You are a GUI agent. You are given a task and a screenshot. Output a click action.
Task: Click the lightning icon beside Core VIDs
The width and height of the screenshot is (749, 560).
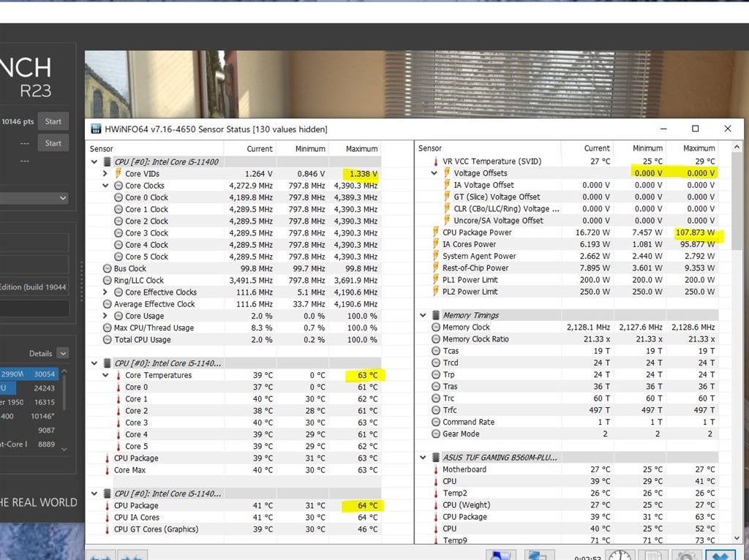(x=118, y=173)
